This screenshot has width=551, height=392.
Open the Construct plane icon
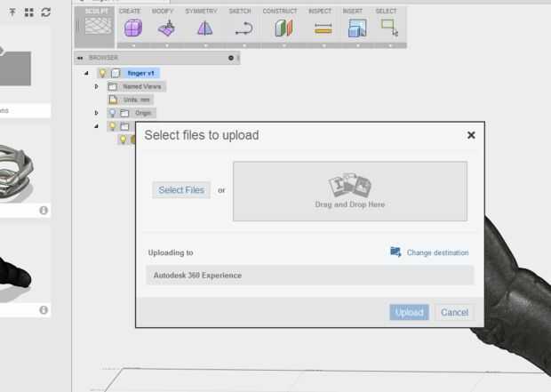point(283,28)
